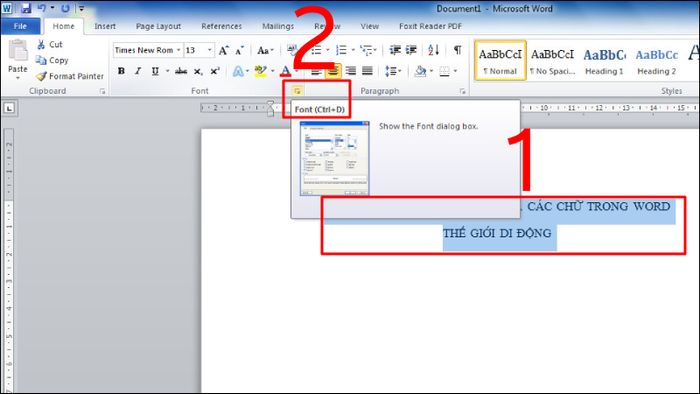Viewport: 700px width, 394px height.
Task: Expand the Paste options arrow
Action: pyautogui.click(x=18, y=78)
